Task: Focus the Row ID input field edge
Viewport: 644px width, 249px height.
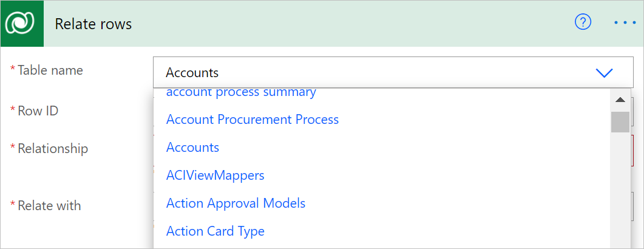Action: (x=632, y=111)
